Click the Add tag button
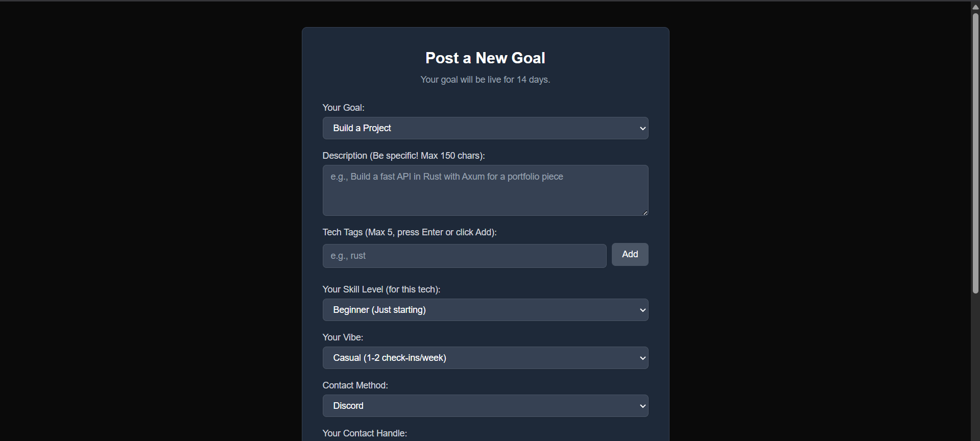The width and height of the screenshot is (980, 441). pyautogui.click(x=630, y=254)
